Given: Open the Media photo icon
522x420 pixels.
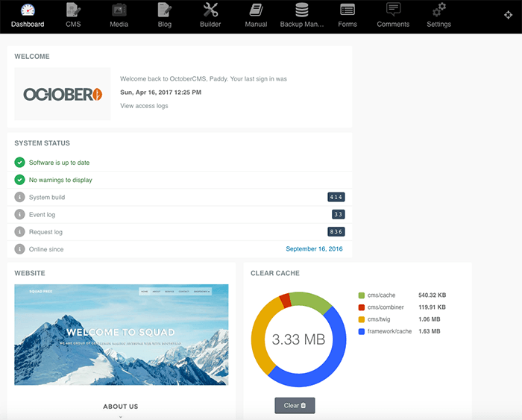Looking at the screenshot, I should 119,10.
